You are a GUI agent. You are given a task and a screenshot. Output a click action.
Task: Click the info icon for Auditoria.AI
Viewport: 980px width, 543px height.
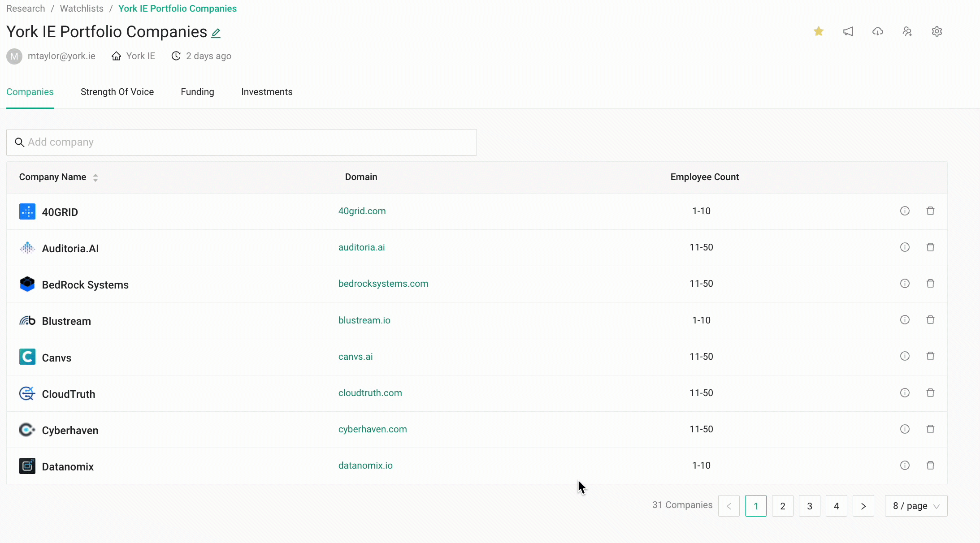coord(905,247)
